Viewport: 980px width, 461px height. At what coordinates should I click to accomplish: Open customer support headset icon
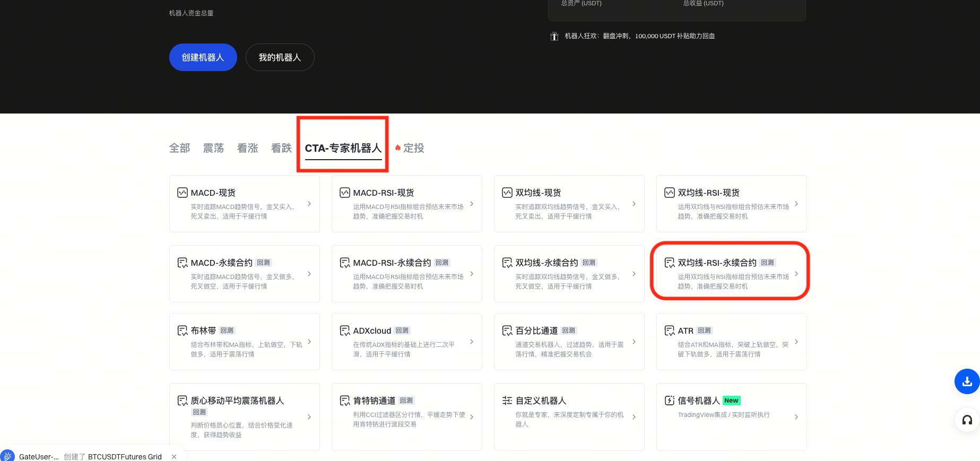(967, 420)
